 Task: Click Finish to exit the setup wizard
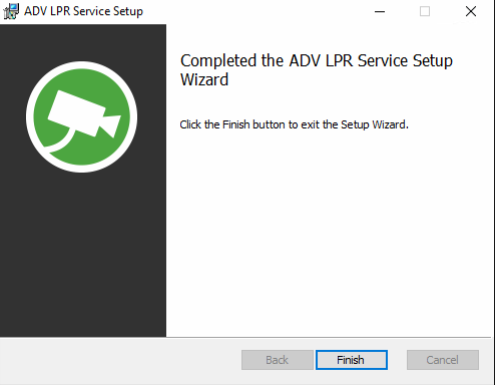tap(351, 360)
